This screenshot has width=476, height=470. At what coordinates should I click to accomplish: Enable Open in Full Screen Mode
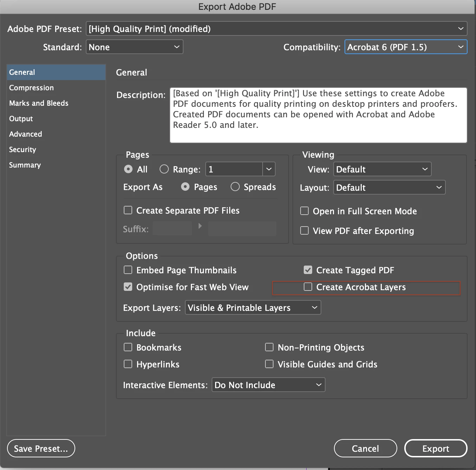tap(304, 211)
